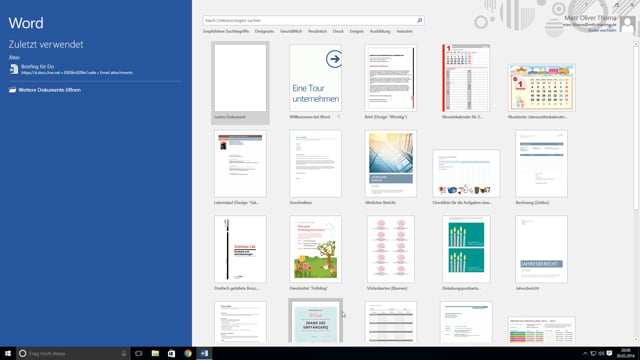
Task: Click scrollbar down arrow in template list
Action: coord(636,340)
